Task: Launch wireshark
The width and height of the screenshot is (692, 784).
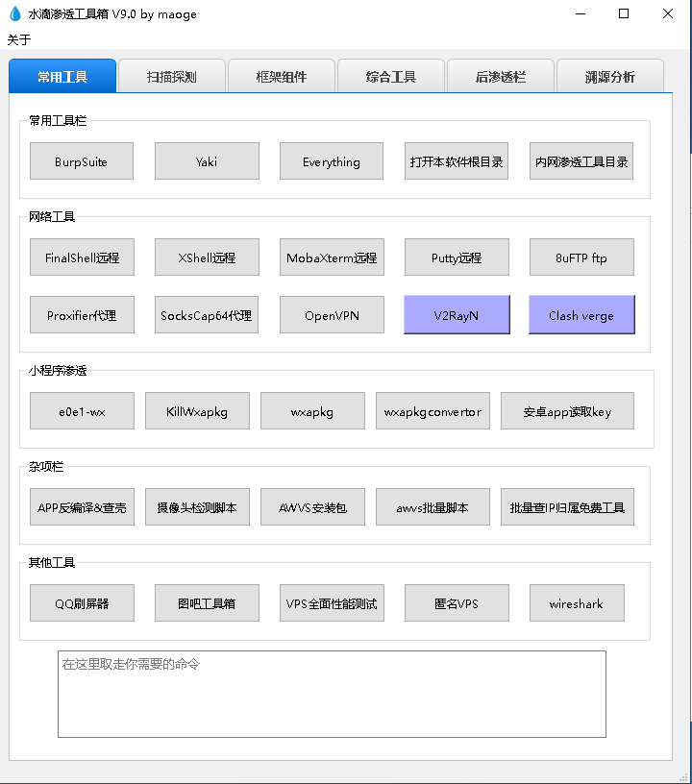Action: (x=577, y=603)
